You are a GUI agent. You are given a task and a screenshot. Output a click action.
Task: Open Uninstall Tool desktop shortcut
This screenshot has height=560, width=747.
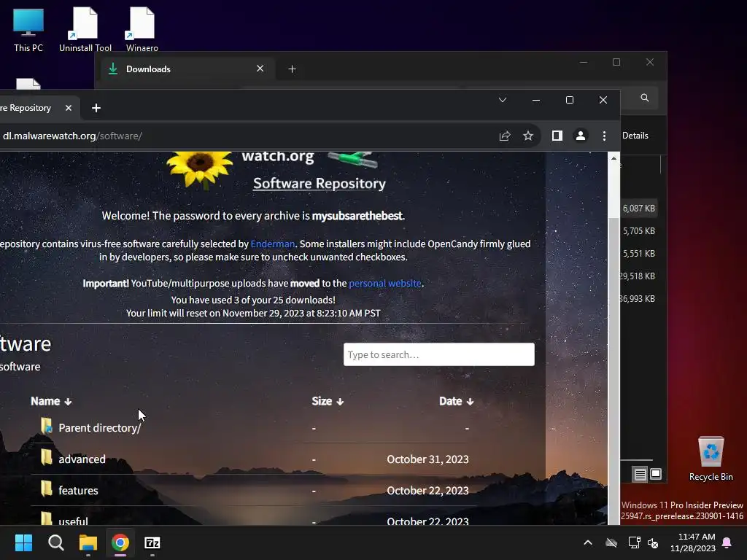85,29
